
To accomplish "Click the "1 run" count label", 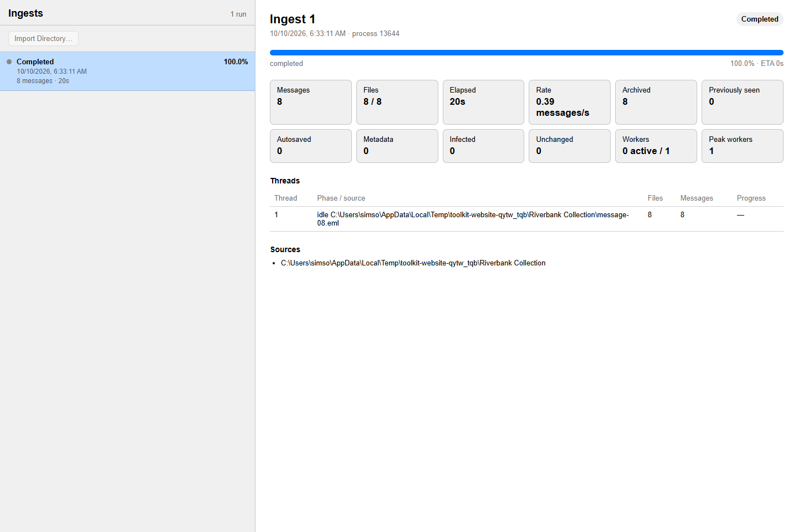I will click(x=238, y=14).
